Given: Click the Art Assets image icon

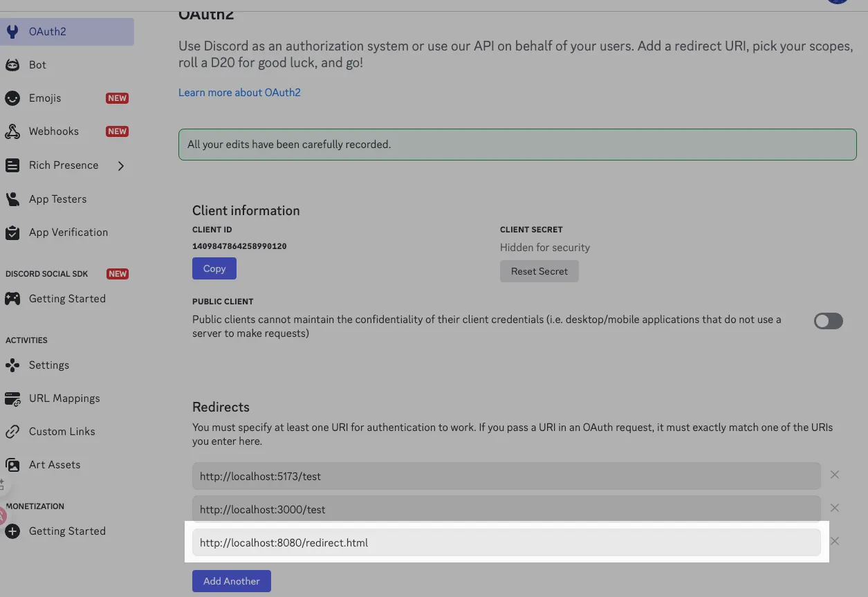Looking at the screenshot, I should click(12, 465).
